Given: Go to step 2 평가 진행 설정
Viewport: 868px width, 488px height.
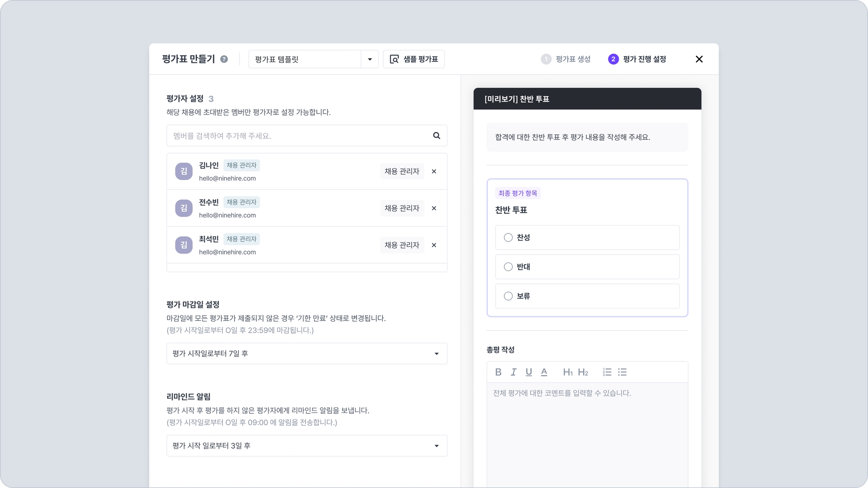Looking at the screenshot, I should (x=637, y=59).
